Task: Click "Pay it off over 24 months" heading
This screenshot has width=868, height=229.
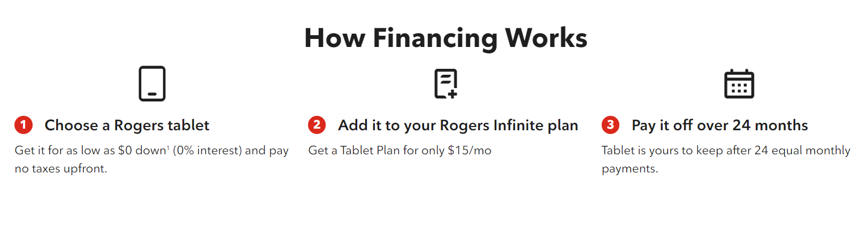Action: pyautogui.click(x=719, y=125)
